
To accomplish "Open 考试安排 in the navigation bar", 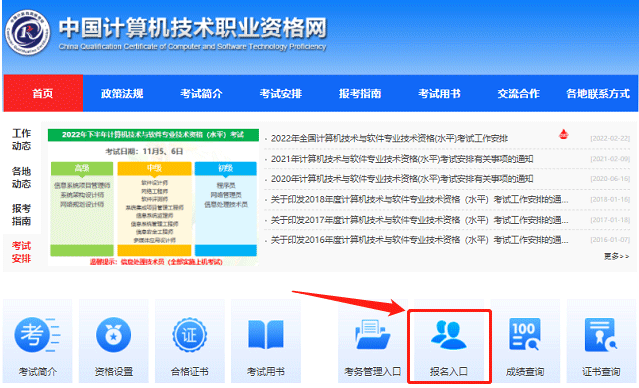I will click(281, 93).
